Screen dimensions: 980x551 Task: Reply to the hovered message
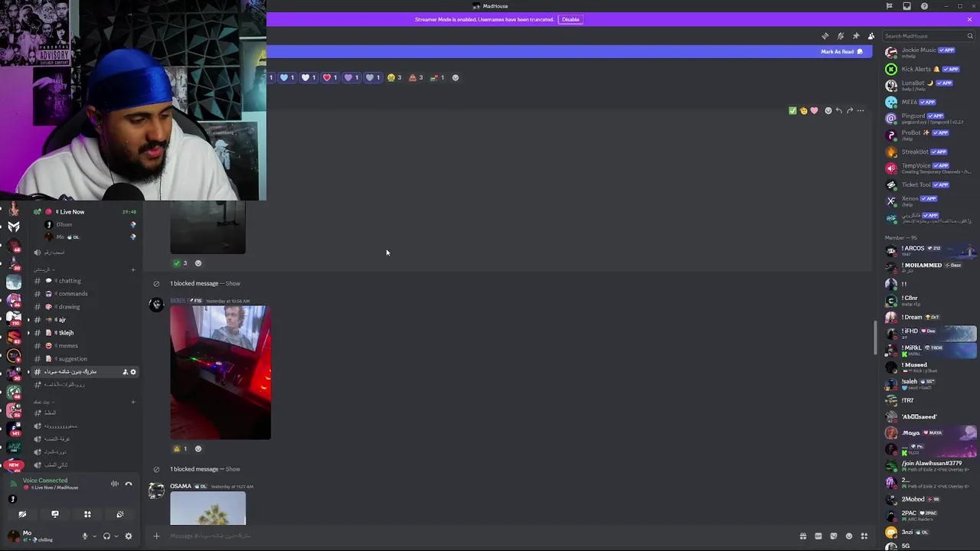pyautogui.click(x=838, y=111)
